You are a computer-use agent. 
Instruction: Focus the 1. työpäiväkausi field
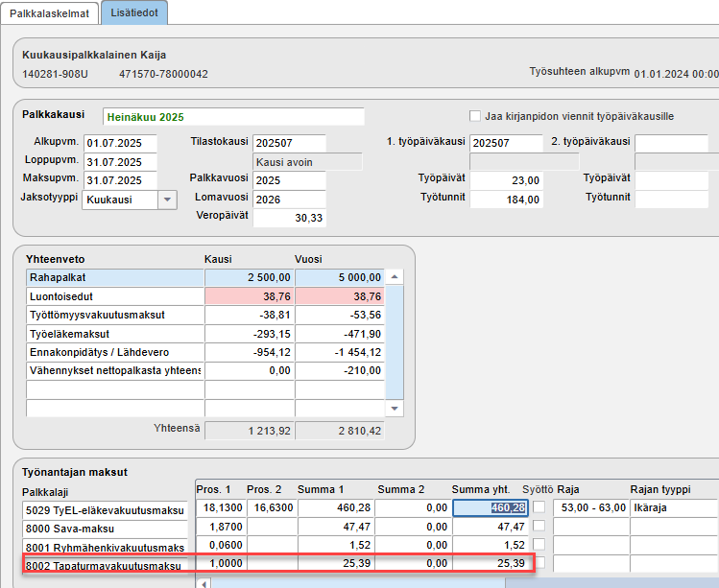pyautogui.click(x=507, y=143)
